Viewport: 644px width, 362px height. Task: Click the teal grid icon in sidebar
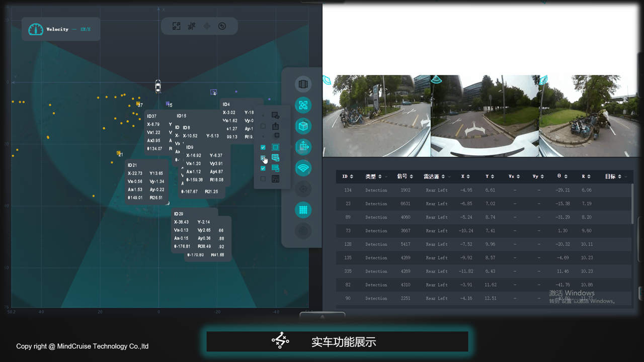pos(303,210)
